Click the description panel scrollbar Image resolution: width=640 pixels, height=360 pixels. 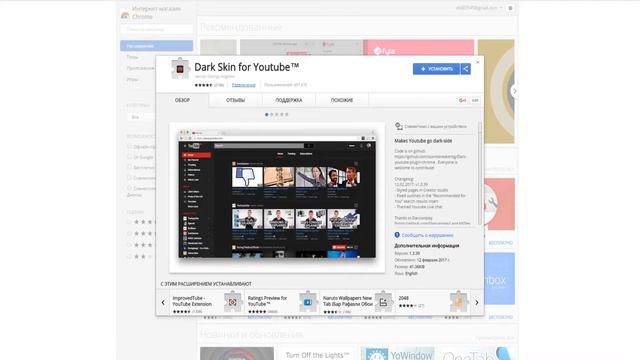[x=480, y=173]
